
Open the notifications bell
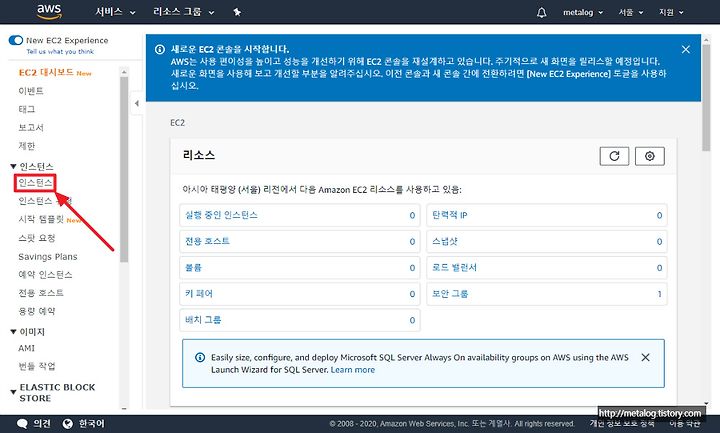[x=541, y=12]
